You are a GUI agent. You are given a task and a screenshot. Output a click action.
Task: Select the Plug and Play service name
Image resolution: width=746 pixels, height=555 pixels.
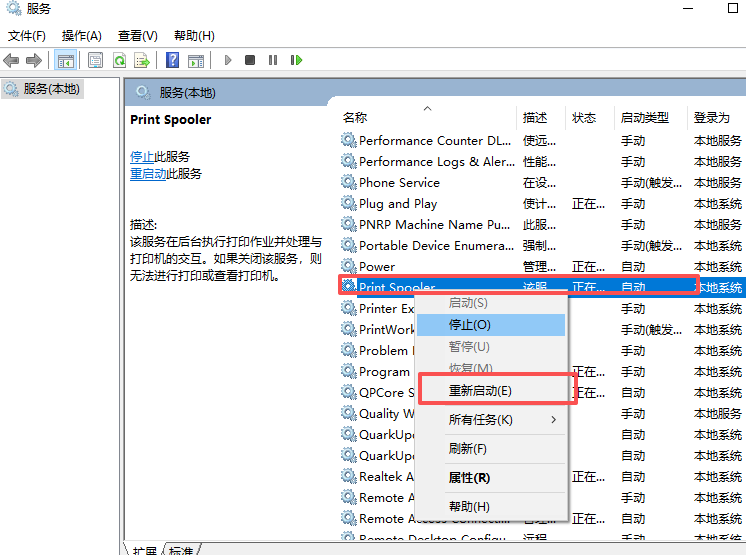(398, 204)
